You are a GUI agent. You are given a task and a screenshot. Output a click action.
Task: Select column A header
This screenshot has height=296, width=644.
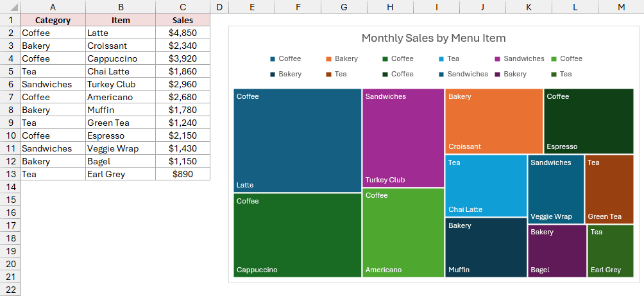click(53, 6)
